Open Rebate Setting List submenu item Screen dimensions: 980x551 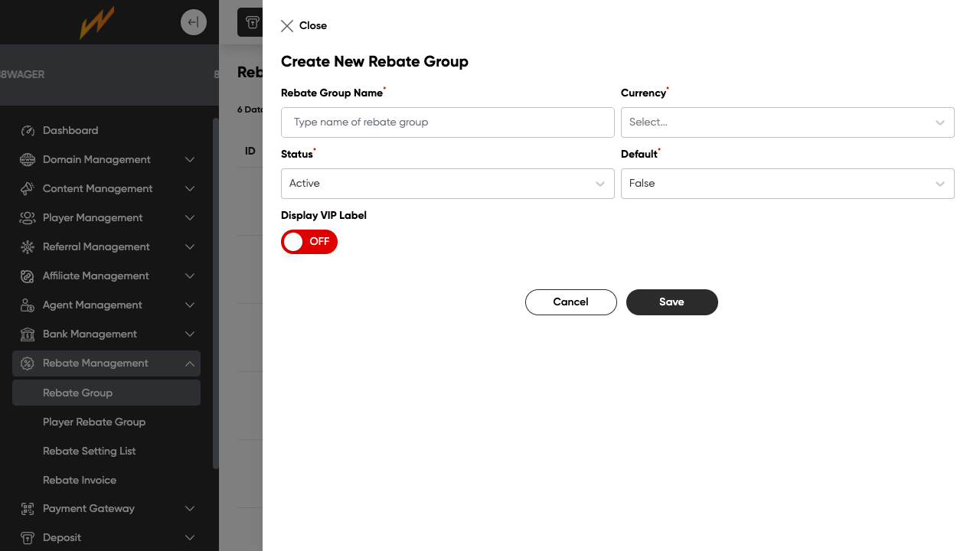[x=89, y=451]
